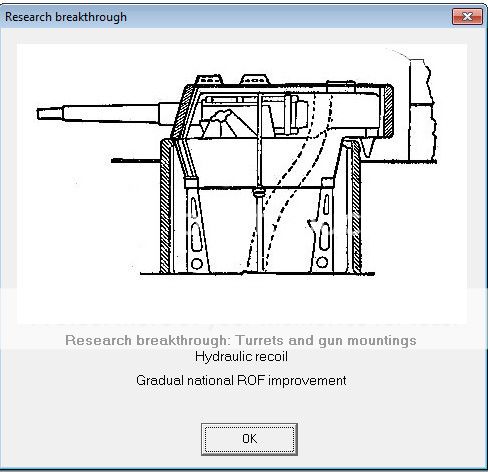Screen dimensions: 488x472
Task: Click the slanted hatched turret front plate
Action: pos(182,112)
